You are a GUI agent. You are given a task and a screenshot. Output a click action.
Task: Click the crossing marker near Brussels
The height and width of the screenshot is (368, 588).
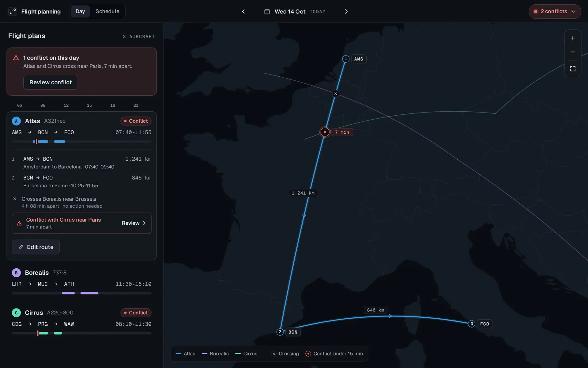coord(336,94)
